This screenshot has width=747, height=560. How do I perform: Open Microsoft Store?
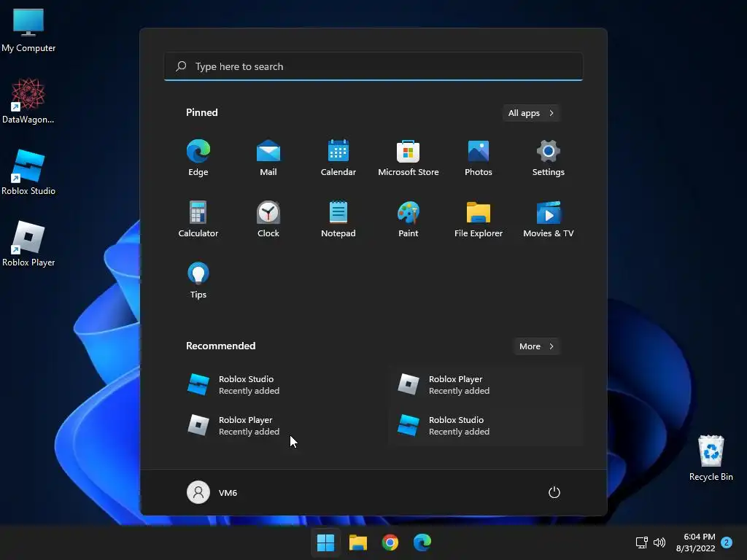[409, 158]
